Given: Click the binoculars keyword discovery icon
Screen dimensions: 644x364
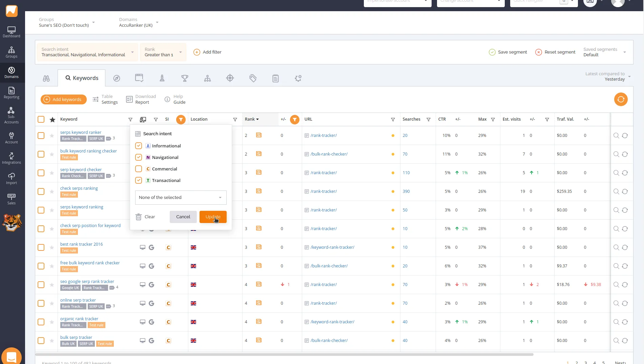Looking at the screenshot, I should [46, 78].
